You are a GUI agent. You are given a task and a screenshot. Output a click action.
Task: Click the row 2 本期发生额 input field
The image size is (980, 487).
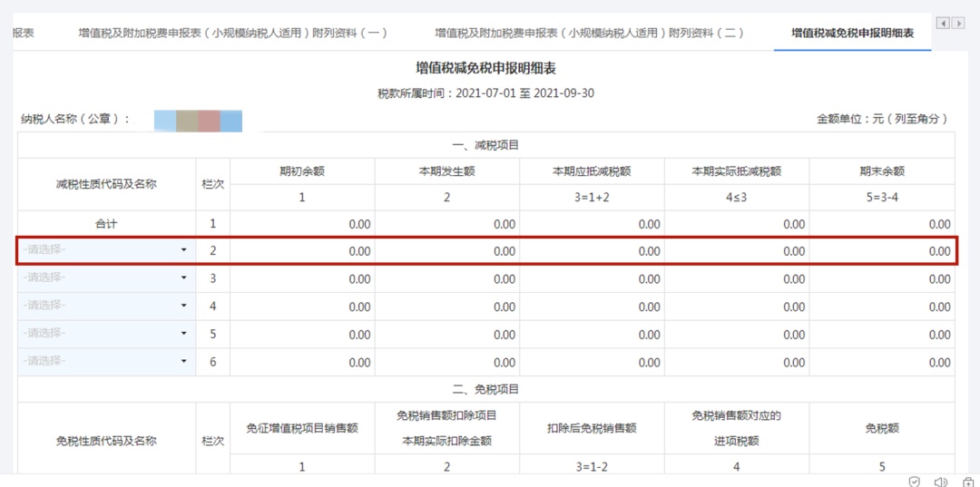pyautogui.click(x=447, y=251)
